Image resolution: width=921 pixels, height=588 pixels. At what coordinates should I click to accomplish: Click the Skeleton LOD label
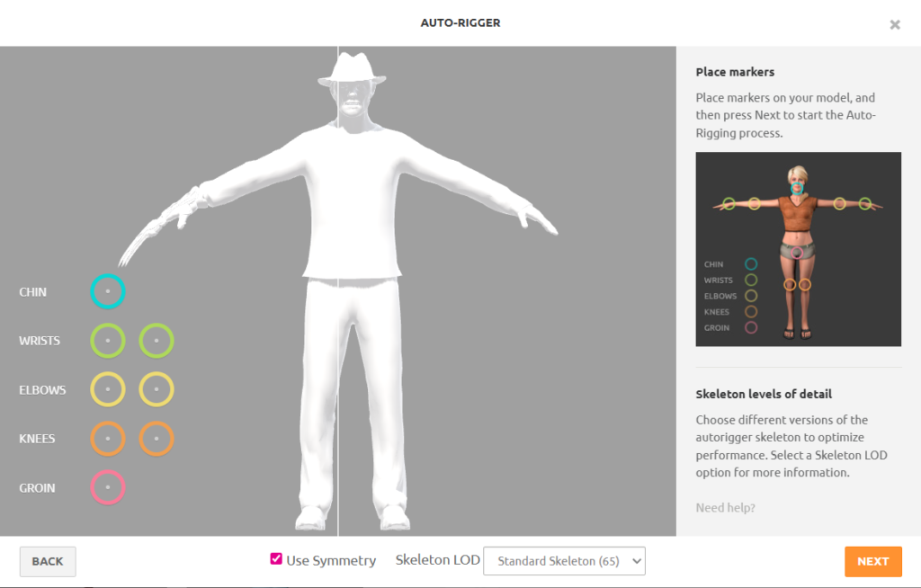(x=438, y=560)
